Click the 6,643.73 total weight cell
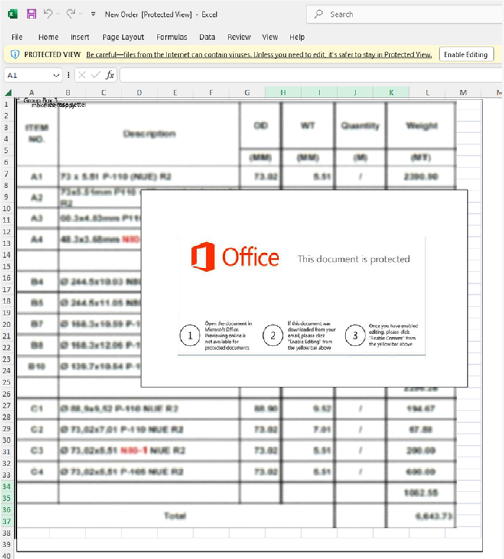 coord(421,516)
